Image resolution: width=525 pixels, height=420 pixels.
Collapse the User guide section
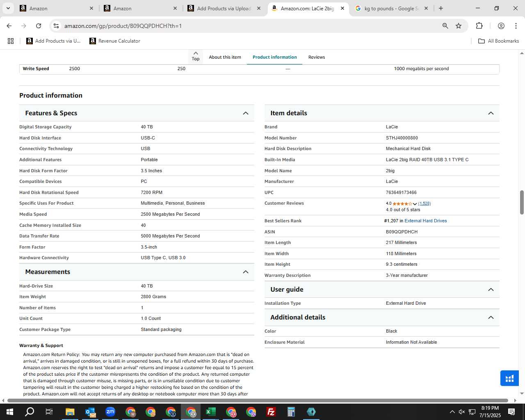[491, 290]
